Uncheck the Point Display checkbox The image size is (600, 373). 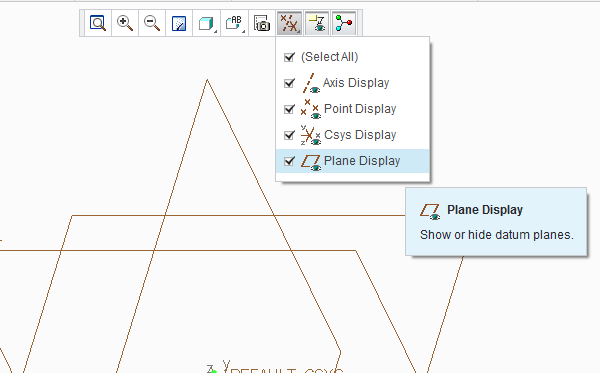click(289, 109)
